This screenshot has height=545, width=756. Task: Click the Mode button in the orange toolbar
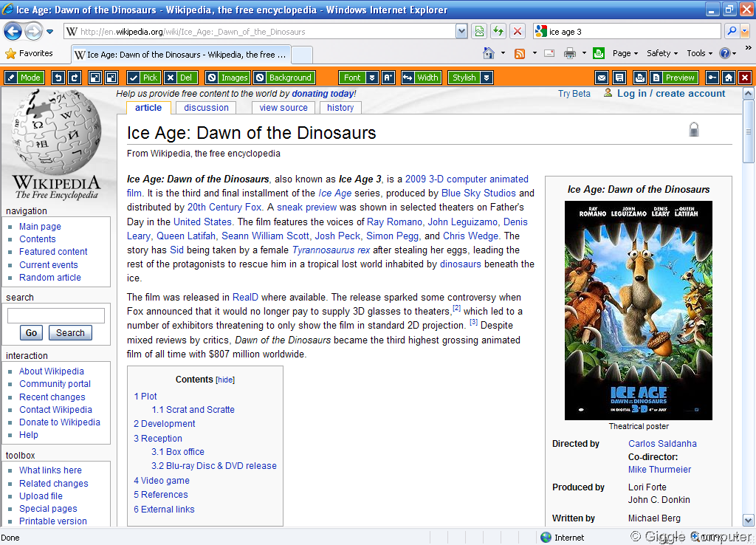(24, 78)
